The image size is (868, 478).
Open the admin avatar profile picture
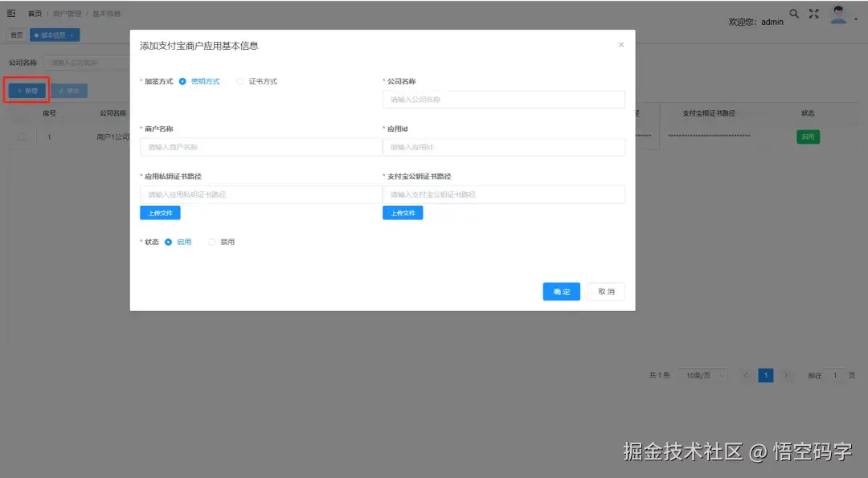[x=839, y=15]
